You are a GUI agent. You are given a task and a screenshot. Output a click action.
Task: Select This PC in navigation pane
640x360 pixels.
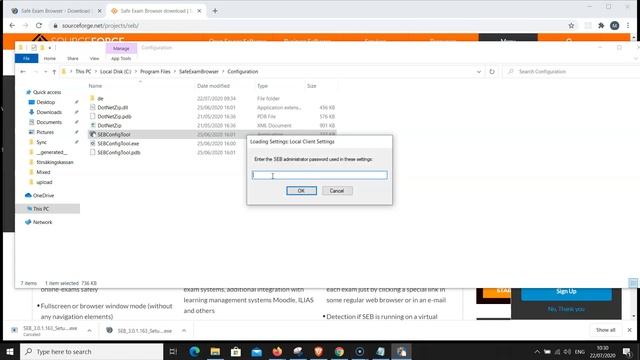click(x=41, y=209)
